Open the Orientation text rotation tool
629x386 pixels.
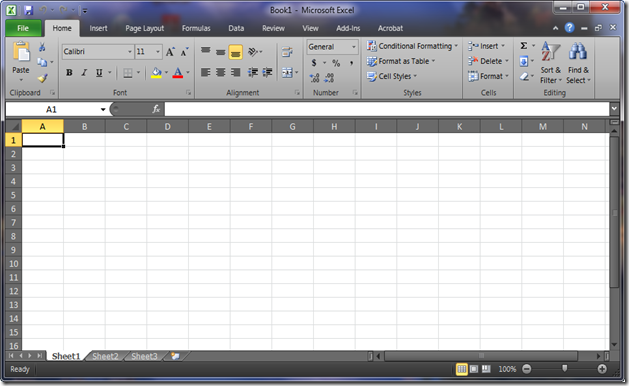point(252,51)
